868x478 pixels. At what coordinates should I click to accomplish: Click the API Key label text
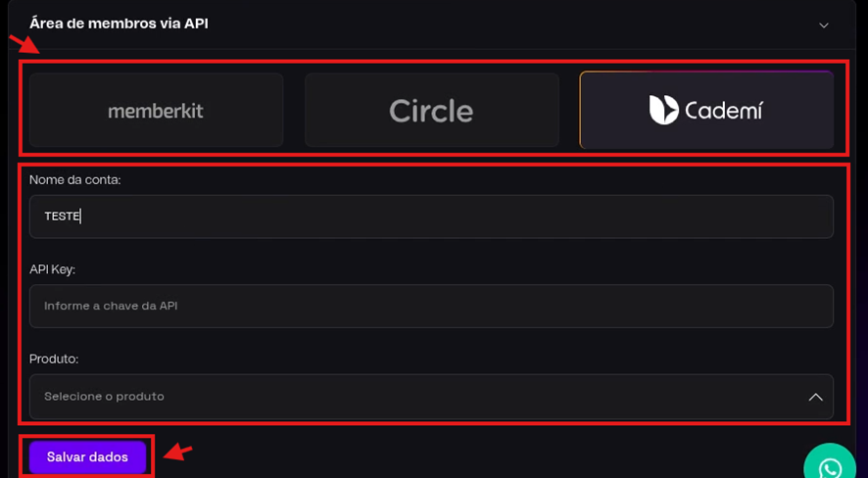coord(52,269)
